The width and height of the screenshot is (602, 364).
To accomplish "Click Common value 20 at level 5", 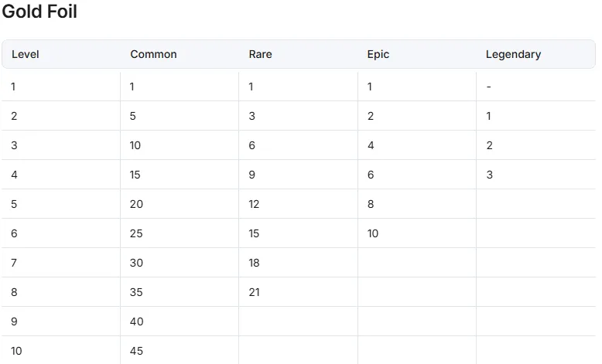I will tap(136, 204).
